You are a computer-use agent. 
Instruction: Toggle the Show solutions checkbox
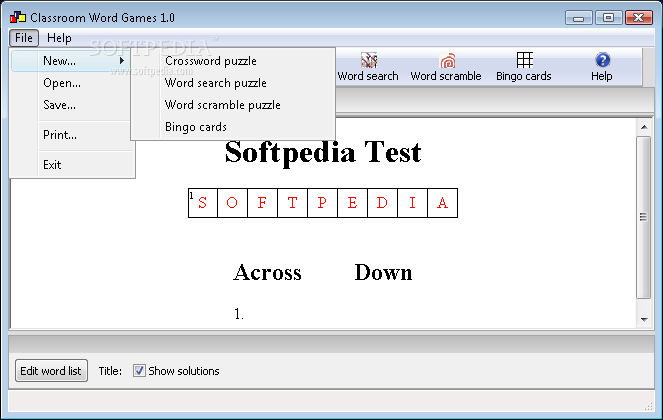[x=139, y=371]
